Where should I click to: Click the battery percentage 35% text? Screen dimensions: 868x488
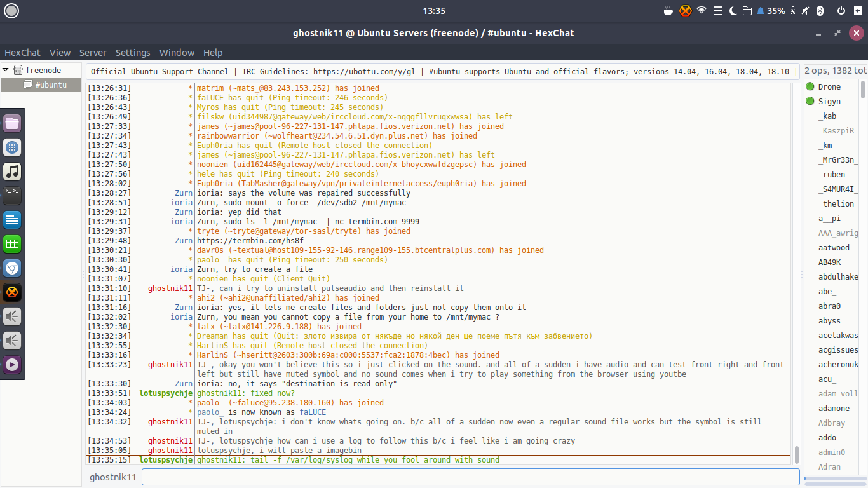(x=776, y=10)
